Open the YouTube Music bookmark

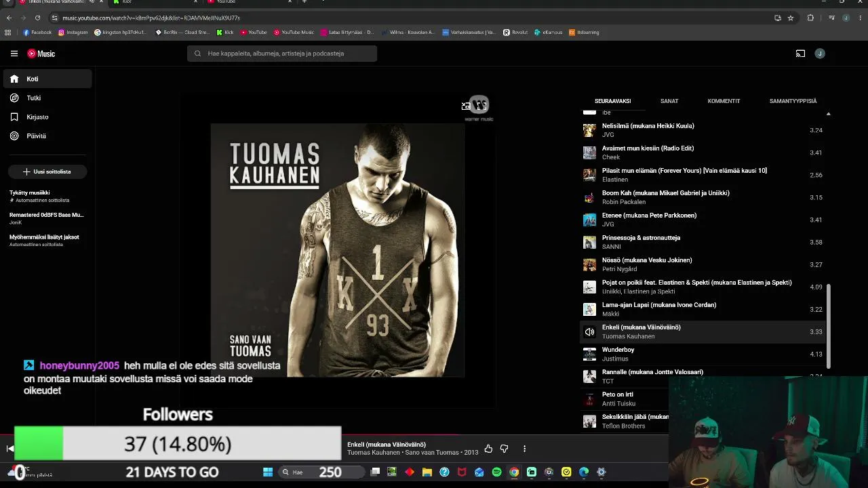294,32
